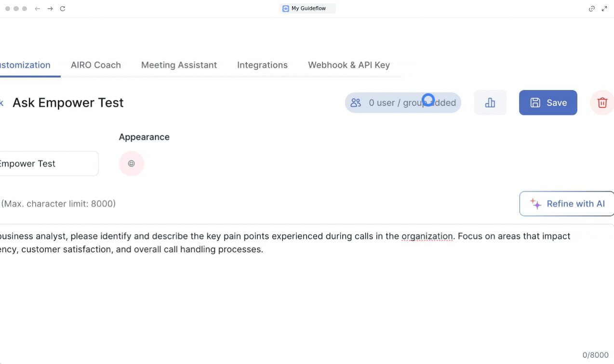The image size is (614, 364).
Task: Click the browser back arrow
Action: coord(38,9)
